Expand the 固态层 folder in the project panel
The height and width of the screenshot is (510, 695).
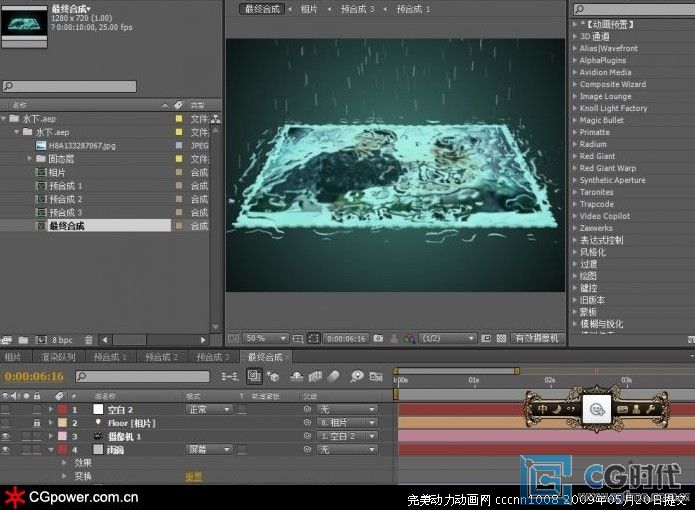tap(30, 159)
